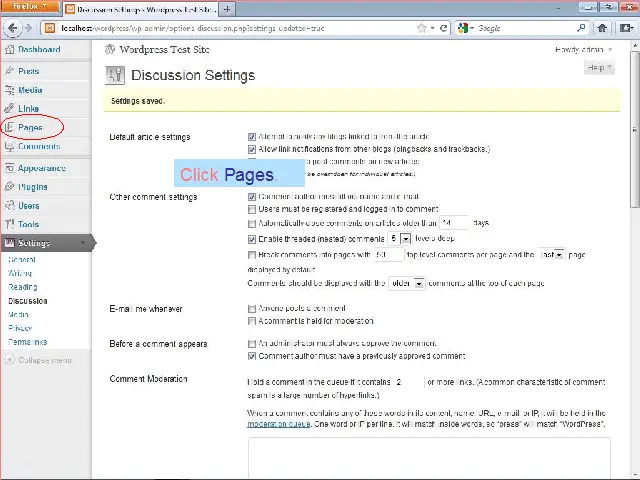Open Privacy settings submenu
This screenshot has height=480, width=640.
coord(20,328)
